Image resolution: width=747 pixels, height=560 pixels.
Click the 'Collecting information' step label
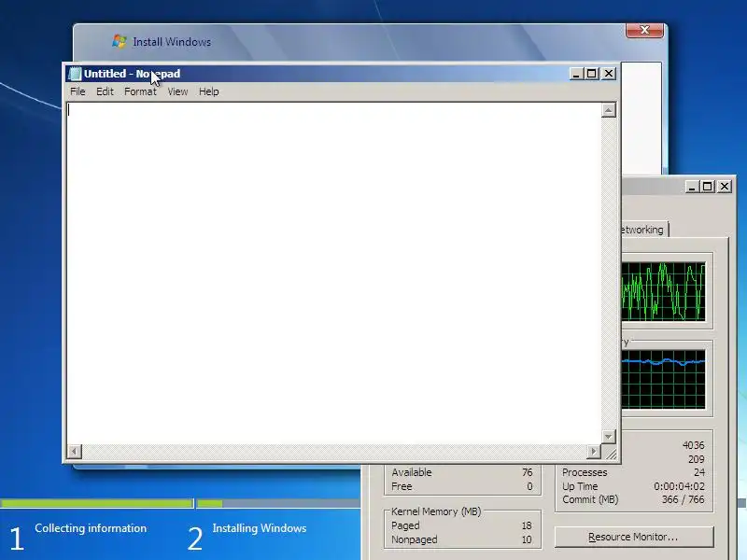click(91, 528)
